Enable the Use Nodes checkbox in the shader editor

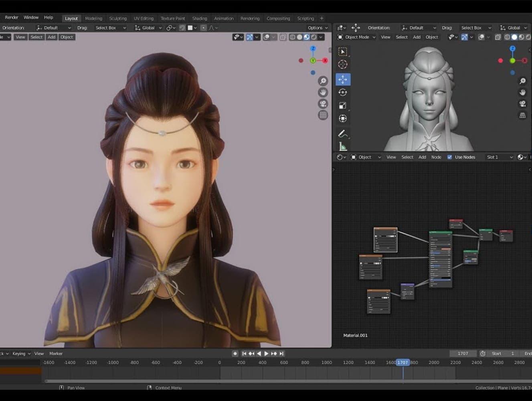(x=449, y=157)
